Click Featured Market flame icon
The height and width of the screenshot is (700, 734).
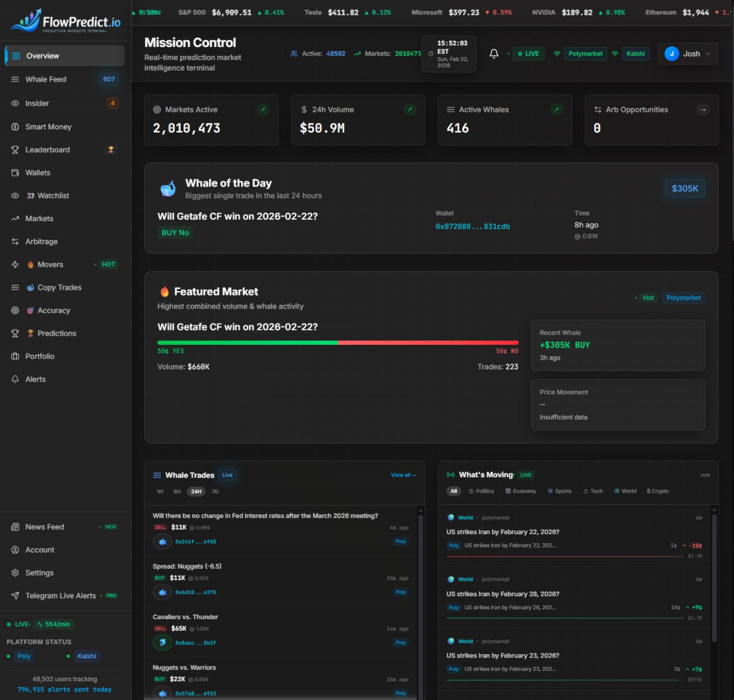tap(165, 291)
